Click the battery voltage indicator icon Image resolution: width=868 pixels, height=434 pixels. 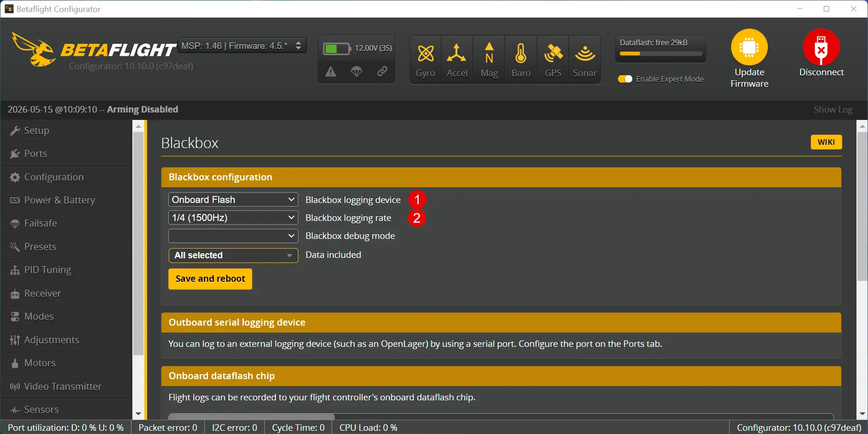coord(337,48)
